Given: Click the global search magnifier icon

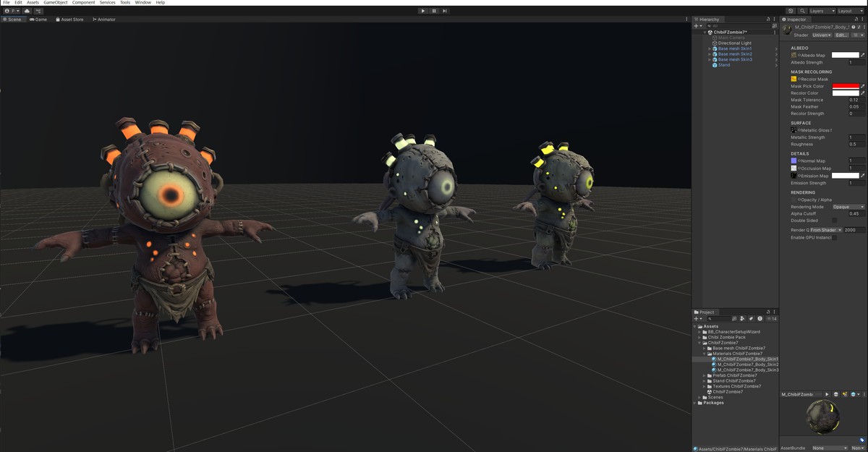Looking at the screenshot, I should (801, 11).
